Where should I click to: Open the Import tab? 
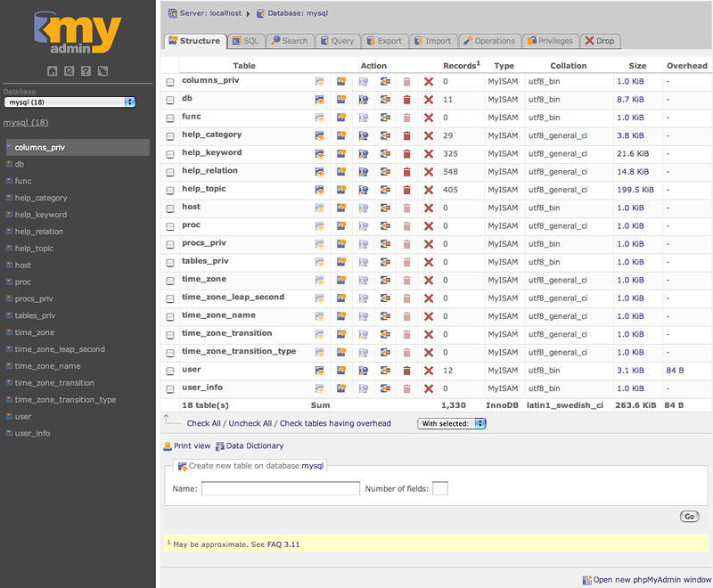[x=433, y=41]
